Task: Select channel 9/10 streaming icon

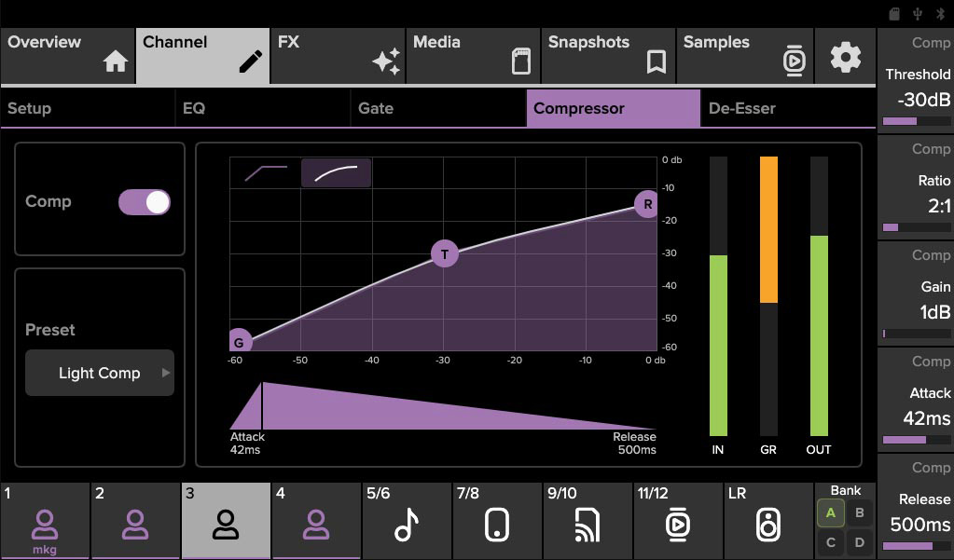Action: [x=587, y=526]
